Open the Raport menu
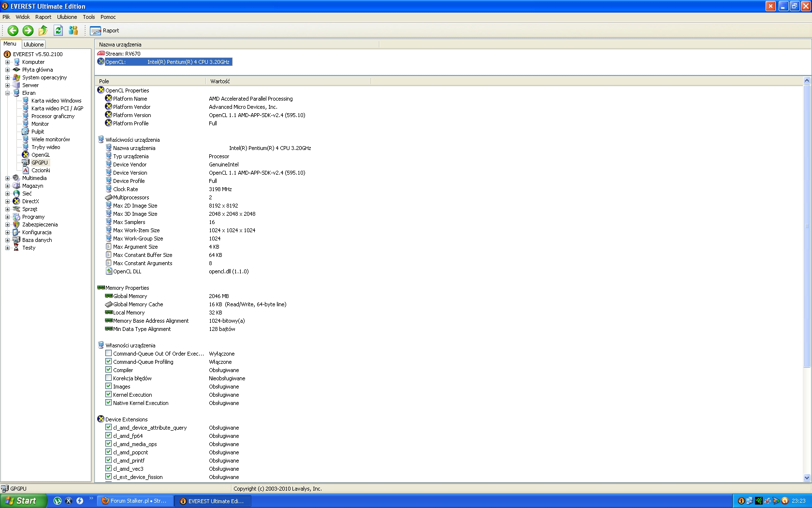812x508 pixels. (43, 17)
